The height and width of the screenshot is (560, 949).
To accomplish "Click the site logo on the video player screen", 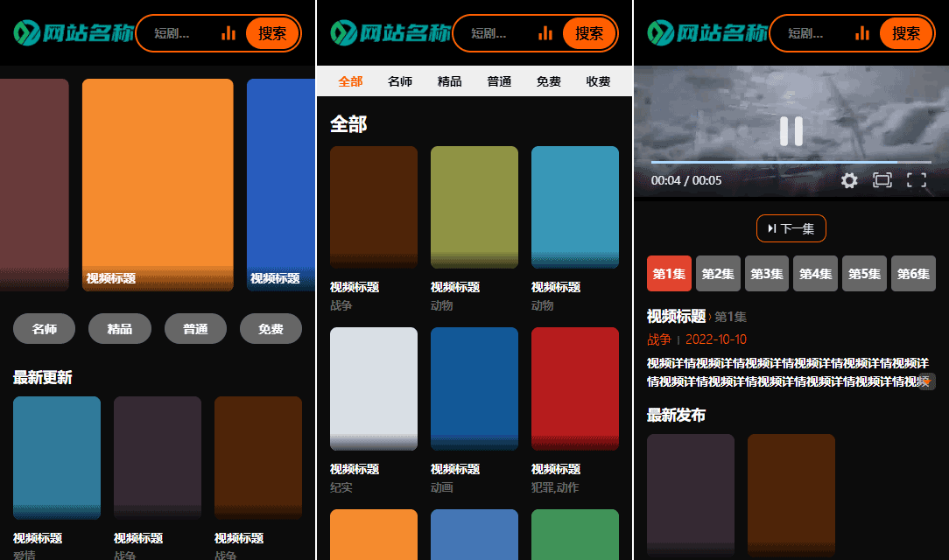I will click(x=706, y=32).
